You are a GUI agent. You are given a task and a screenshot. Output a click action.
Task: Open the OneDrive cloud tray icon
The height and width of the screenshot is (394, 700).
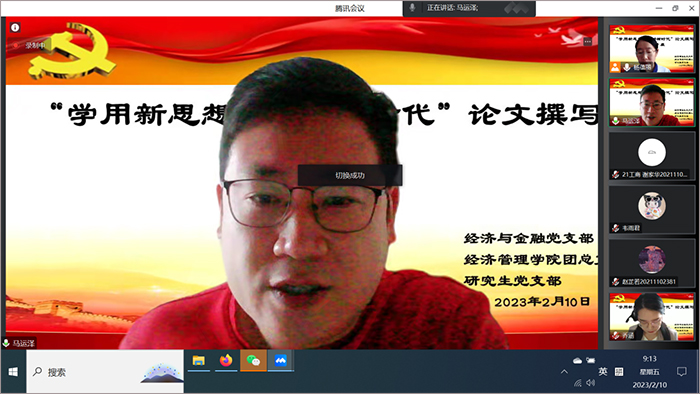577,361
